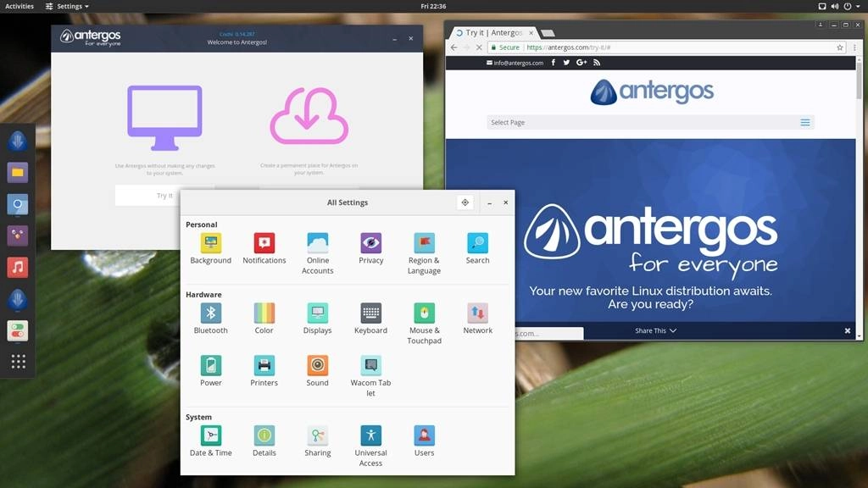The width and height of the screenshot is (868, 488).
Task: Open Network settings
Action: click(x=477, y=319)
